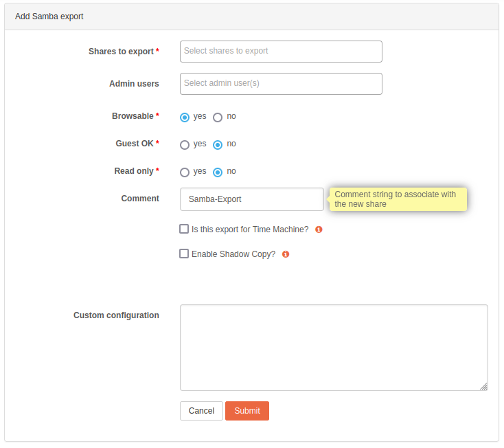
Task: Submit the Samba export form
Action: (x=247, y=411)
